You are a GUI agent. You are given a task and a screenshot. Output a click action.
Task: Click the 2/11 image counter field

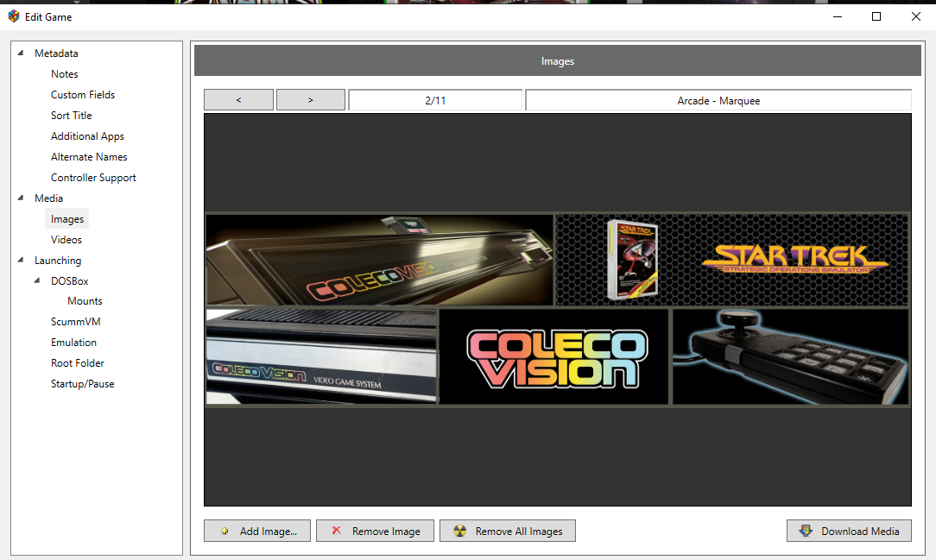(x=435, y=100)
